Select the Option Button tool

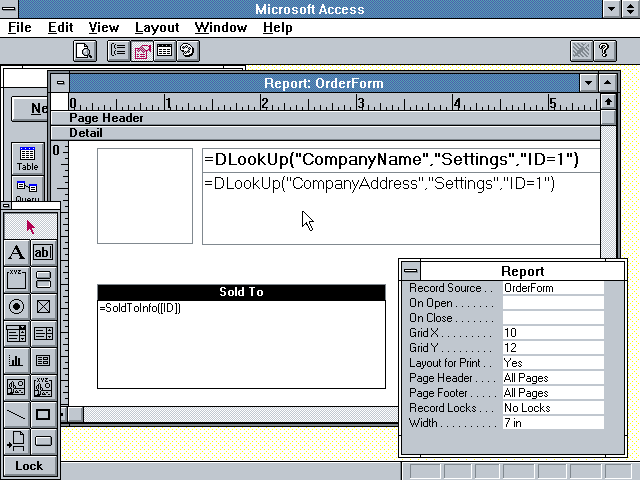[17, 307]
